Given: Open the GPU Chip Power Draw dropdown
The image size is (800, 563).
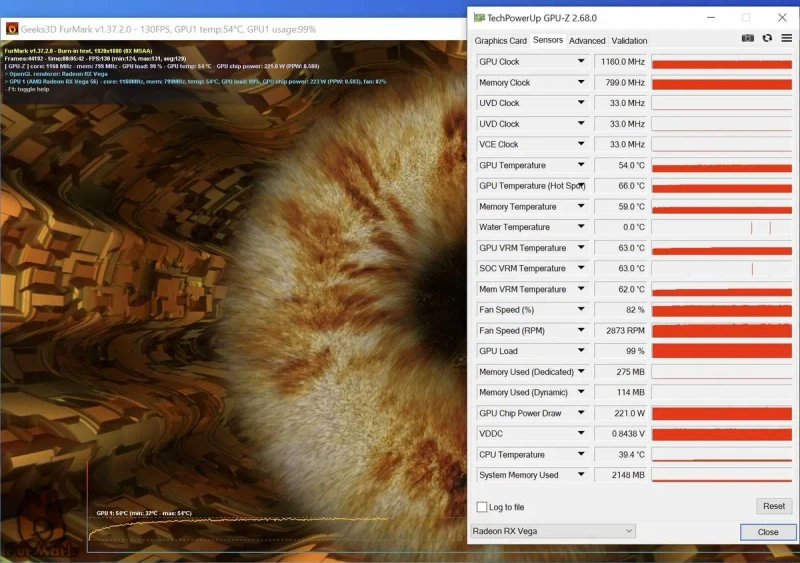Looking at the screenshot, I should pyautogui.click(x=581, y=413).
